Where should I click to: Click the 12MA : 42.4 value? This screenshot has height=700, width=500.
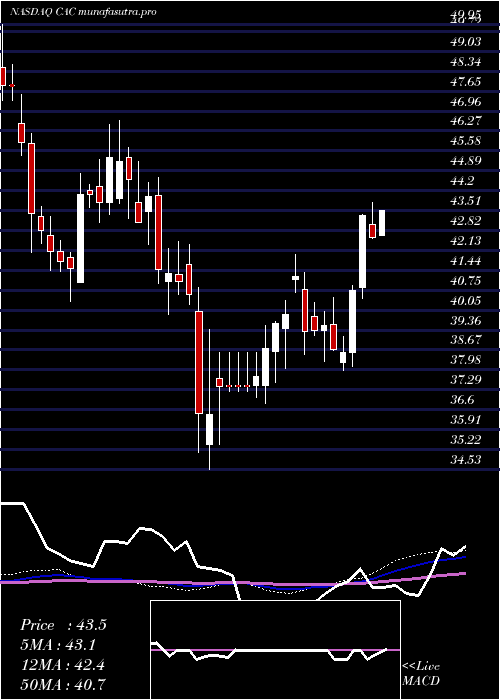(62, 665)
